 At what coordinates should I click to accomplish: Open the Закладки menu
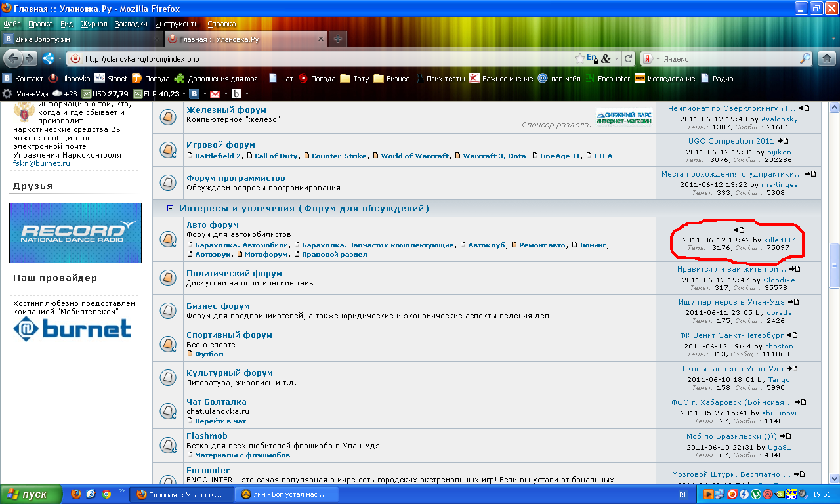click(131, 24)
